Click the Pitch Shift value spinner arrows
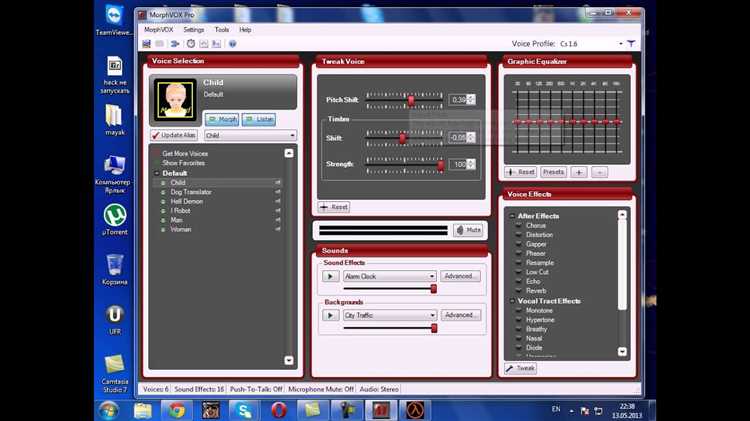This screenshot has width=750, height=421. pos(471,100)
